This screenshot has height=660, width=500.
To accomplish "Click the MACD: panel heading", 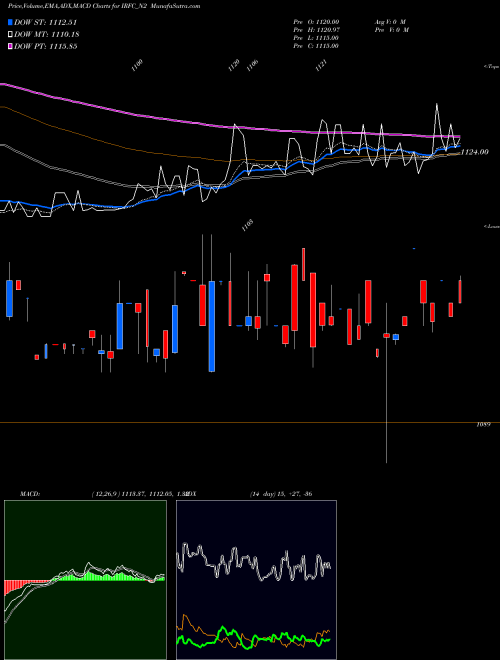I will pyautogui.click(x=30, y=494).
